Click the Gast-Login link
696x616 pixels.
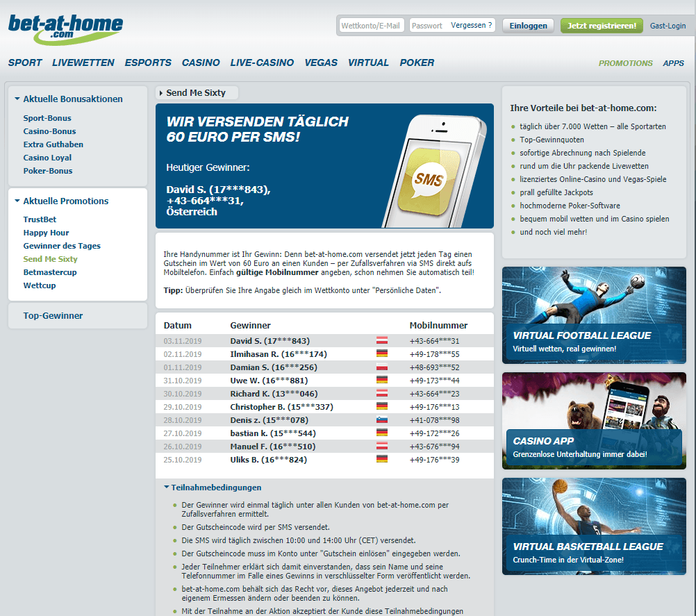(668, 26)
